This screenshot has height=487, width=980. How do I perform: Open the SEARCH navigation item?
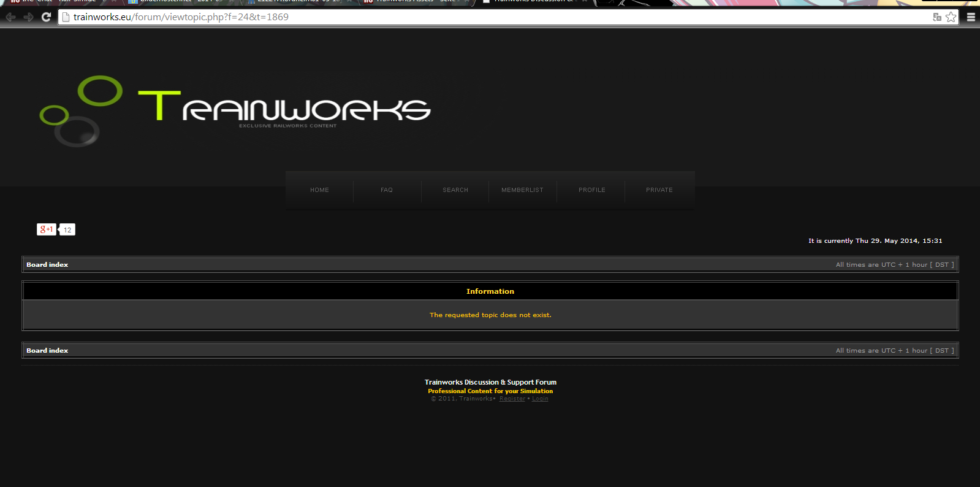[455, 190]
